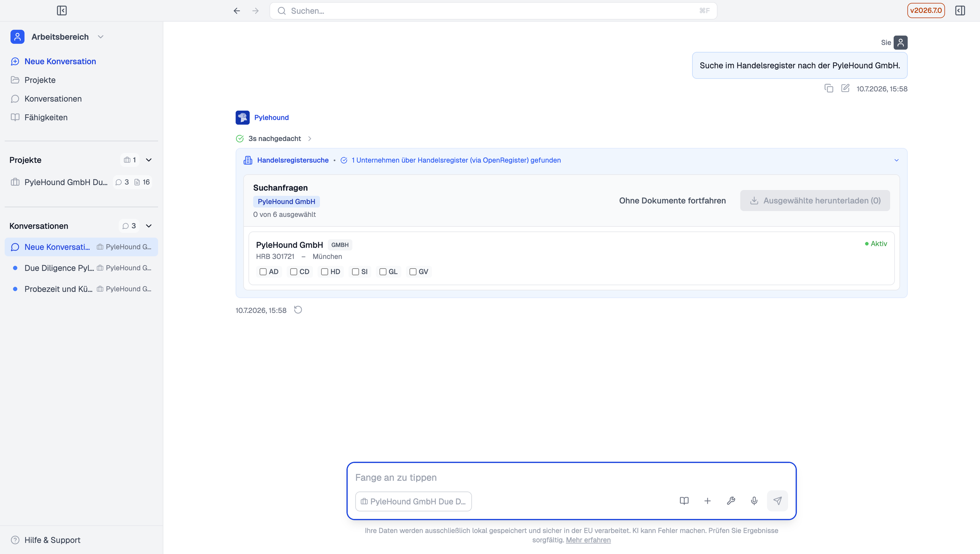Check the AD document checkbox
The width and height of the screenshot is (980, 554).
click(x=263, y=272)
